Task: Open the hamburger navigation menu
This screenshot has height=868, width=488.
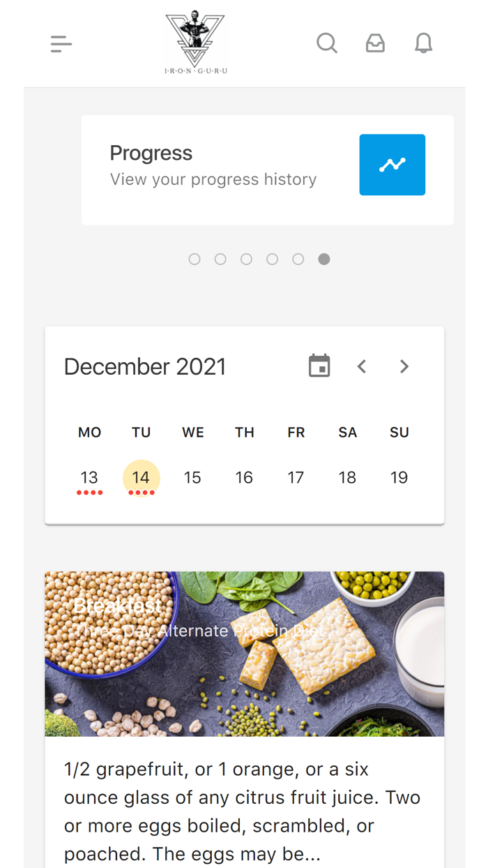Action: [x=61, y=44]
